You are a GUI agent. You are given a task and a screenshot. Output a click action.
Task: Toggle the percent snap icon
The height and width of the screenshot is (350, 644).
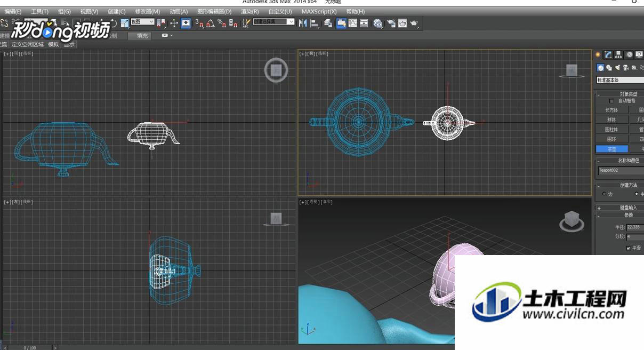pos(222,23)
